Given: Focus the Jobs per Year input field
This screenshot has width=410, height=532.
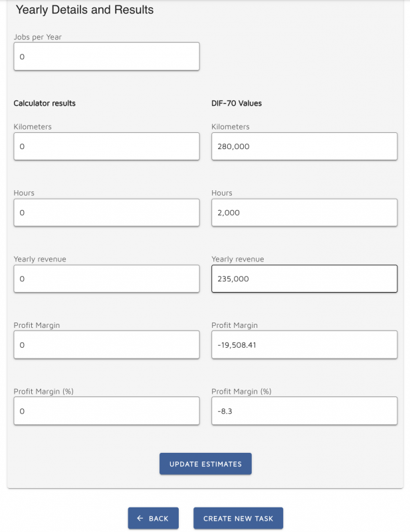Looking at the screenshot, I should 106,57.
